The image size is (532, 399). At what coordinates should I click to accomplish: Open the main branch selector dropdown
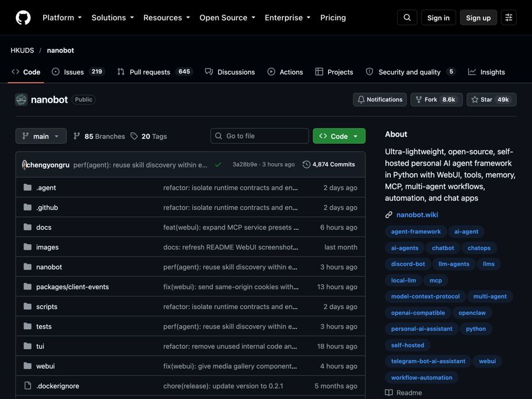pyautogui.click(x=41, y=136)
